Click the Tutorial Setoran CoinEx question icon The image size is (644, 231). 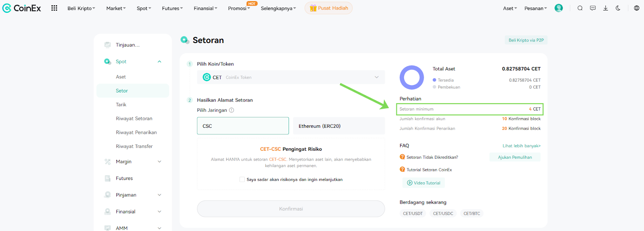point(402,170)
